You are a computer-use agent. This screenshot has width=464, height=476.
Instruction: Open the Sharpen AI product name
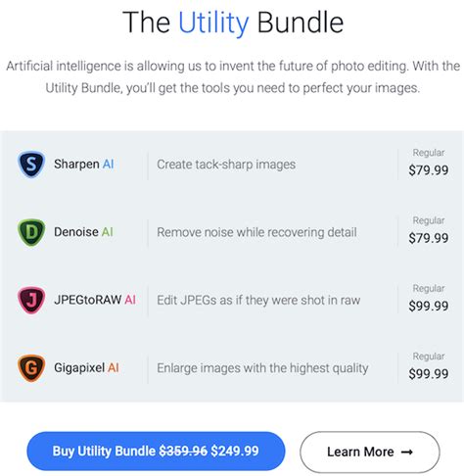point(84,164)
